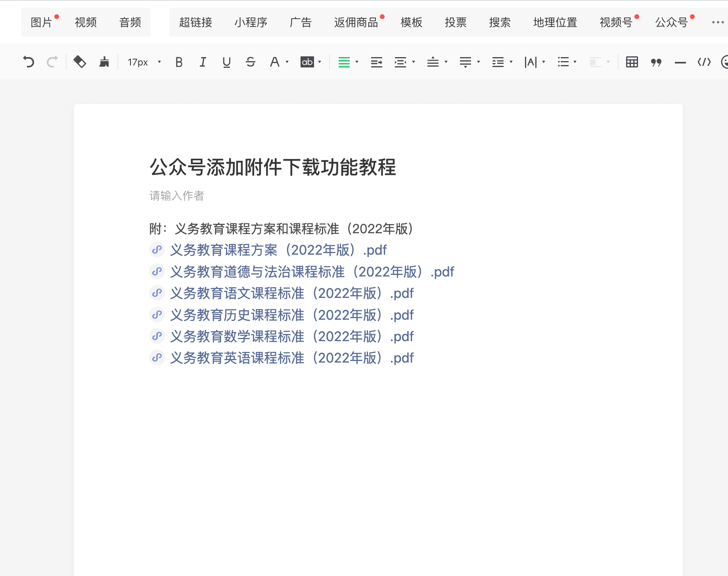The height and width of the screenshot is (576, 728).
Task: Open the 模板 option
Action: (411, 22)
